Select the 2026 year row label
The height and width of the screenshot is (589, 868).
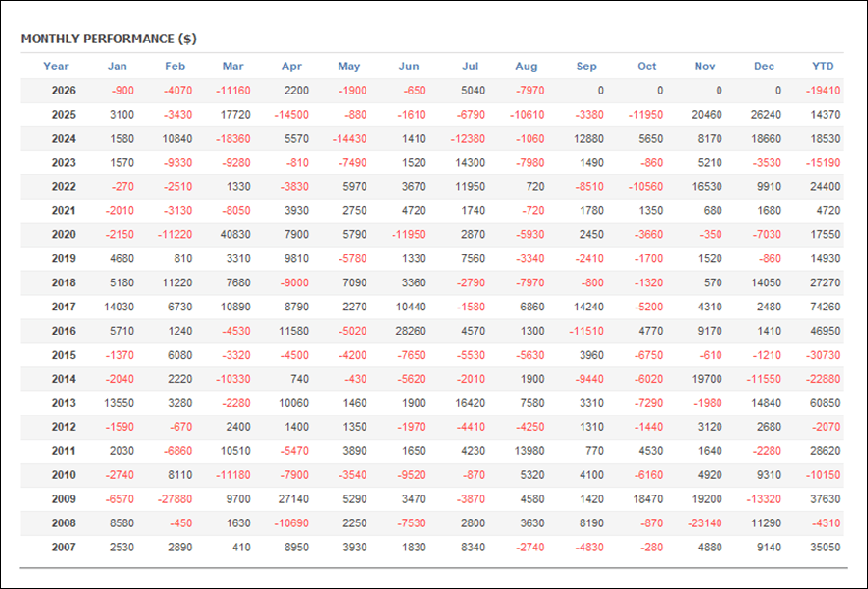pos(64,91)
